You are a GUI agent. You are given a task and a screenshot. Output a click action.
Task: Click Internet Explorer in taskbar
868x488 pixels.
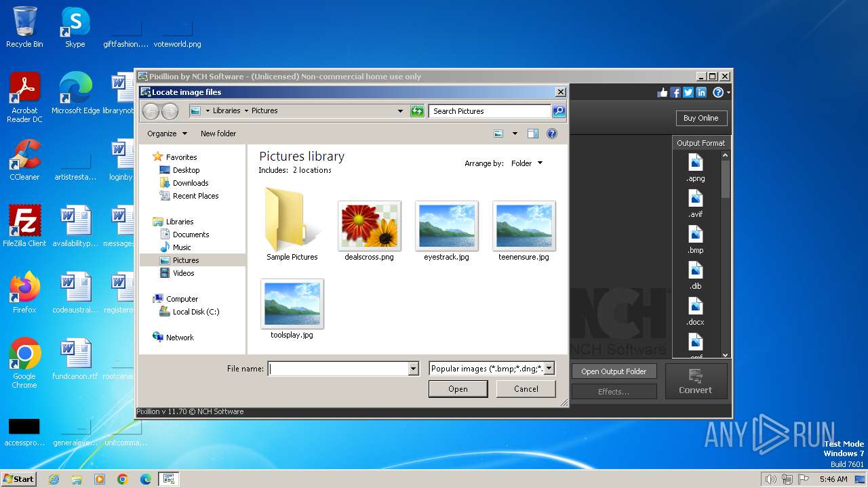click(54, 479)
